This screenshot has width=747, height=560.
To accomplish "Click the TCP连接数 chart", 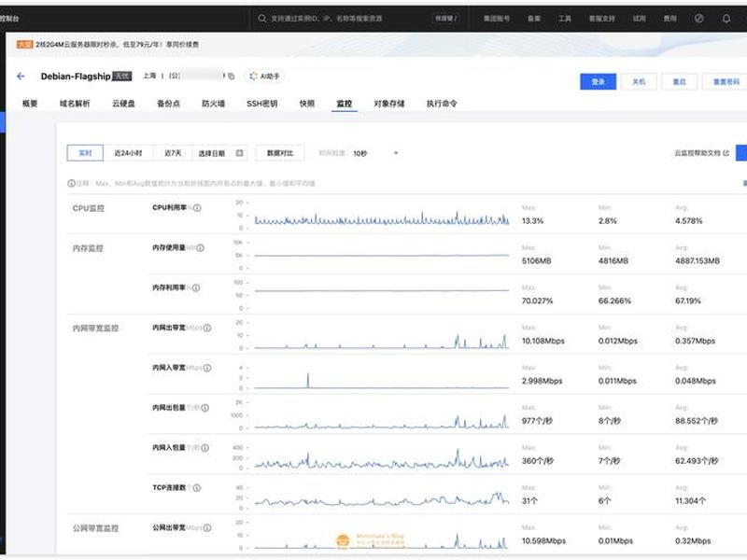I will [382, 498].
